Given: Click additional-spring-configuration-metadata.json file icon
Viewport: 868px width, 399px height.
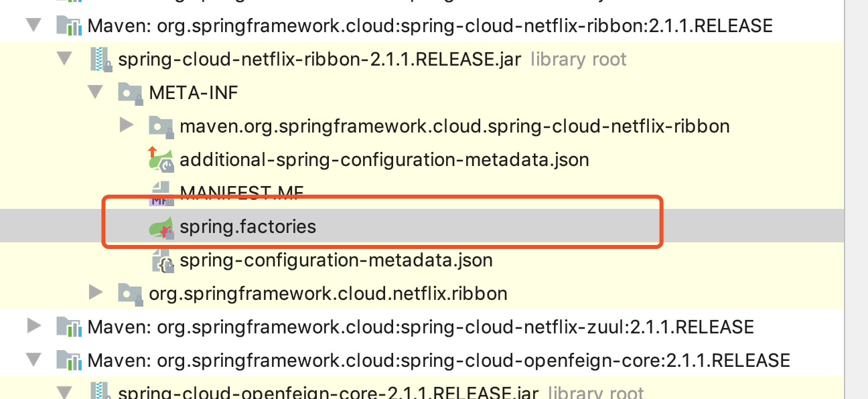Looking at the screenshot, I should point(160,160).
